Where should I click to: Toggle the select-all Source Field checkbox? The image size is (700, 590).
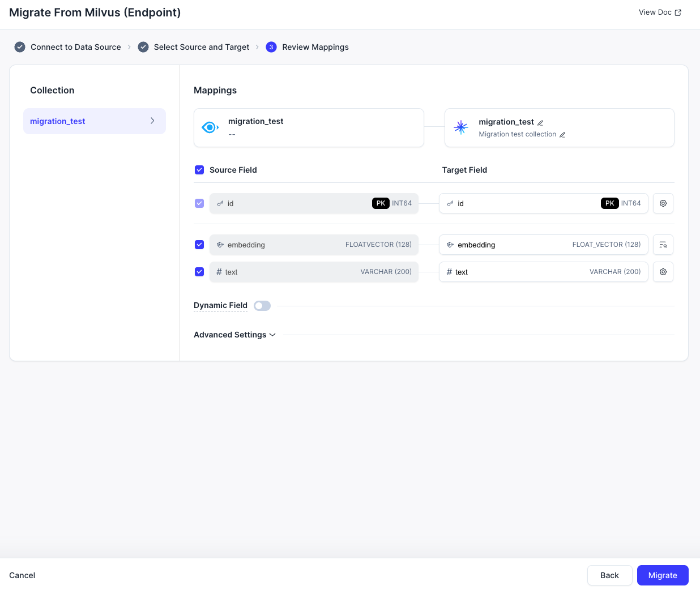pyautogui.click(x=199, y=170)
